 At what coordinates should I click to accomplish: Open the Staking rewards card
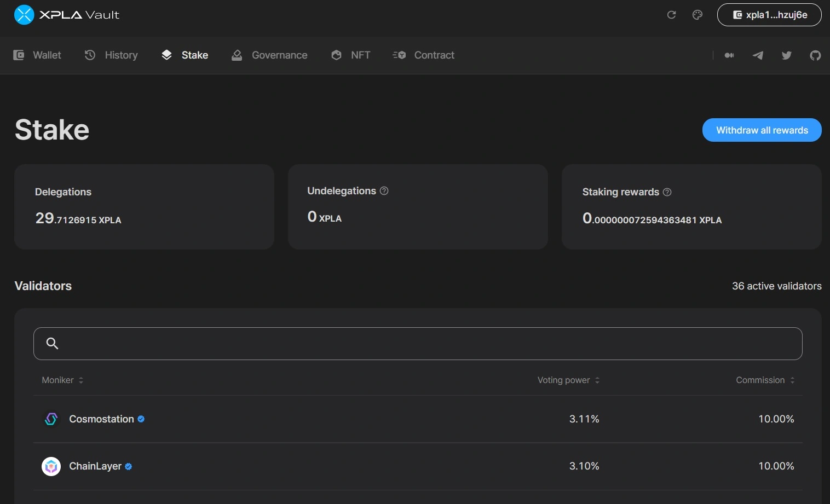[x=691, y=207]
